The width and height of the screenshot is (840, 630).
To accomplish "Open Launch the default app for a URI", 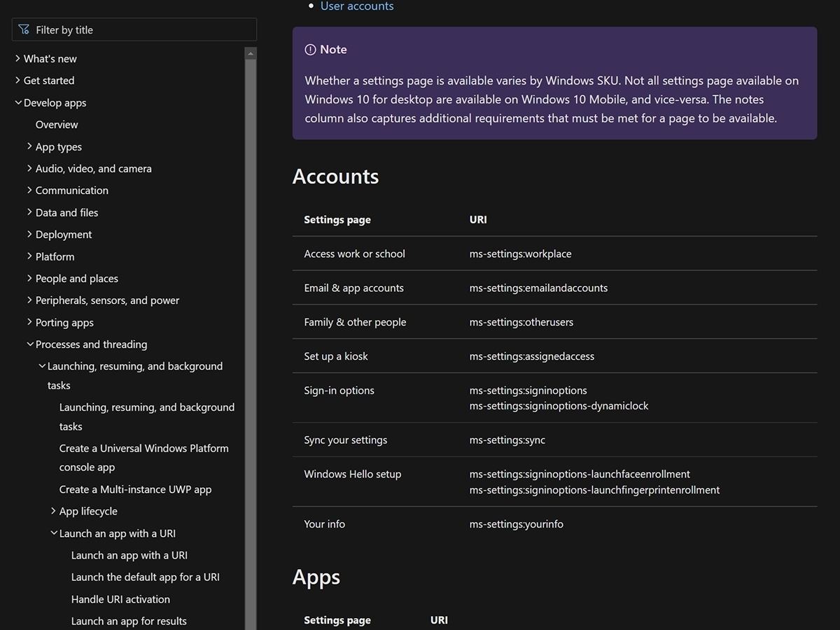I will click(x=146, y=577).
